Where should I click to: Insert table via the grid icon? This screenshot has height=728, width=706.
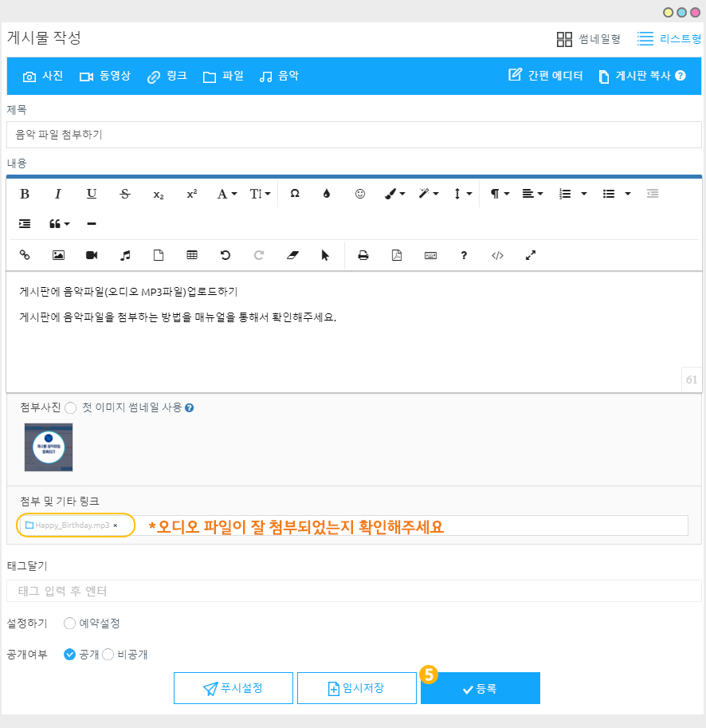[192, 255]
